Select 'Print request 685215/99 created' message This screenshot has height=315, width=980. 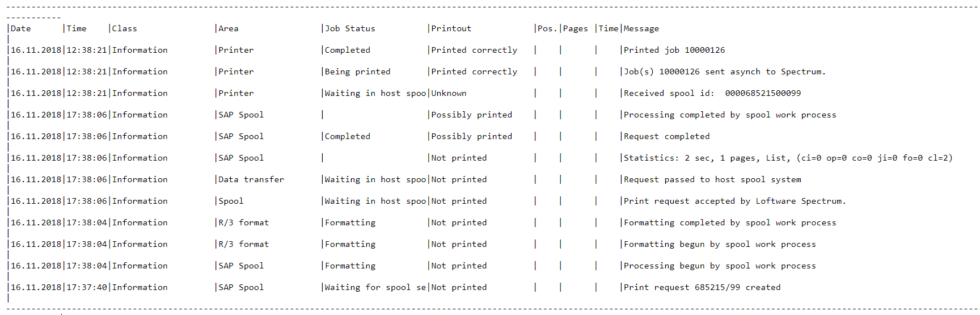click(702, 287)
